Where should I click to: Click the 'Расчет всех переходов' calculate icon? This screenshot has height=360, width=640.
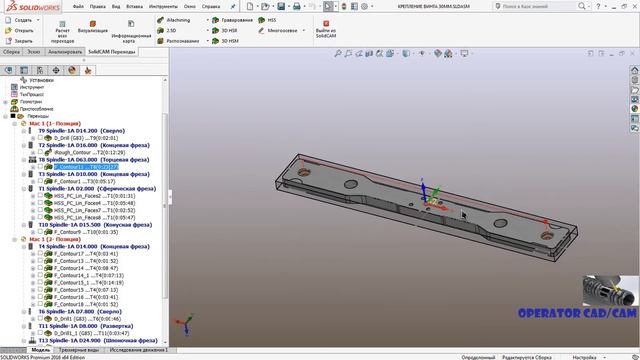62,24
